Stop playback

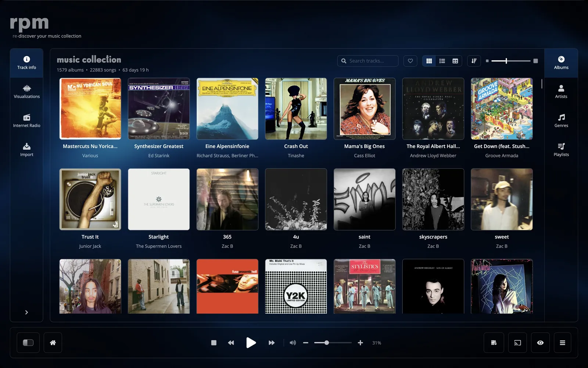(214, 343)
